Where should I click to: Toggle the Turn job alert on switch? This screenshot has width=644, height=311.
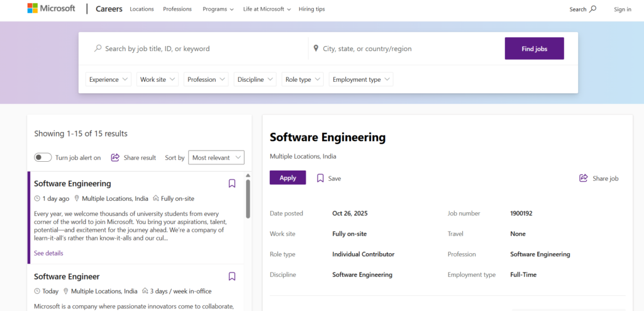pyautogui.click(x=43, y=157)
